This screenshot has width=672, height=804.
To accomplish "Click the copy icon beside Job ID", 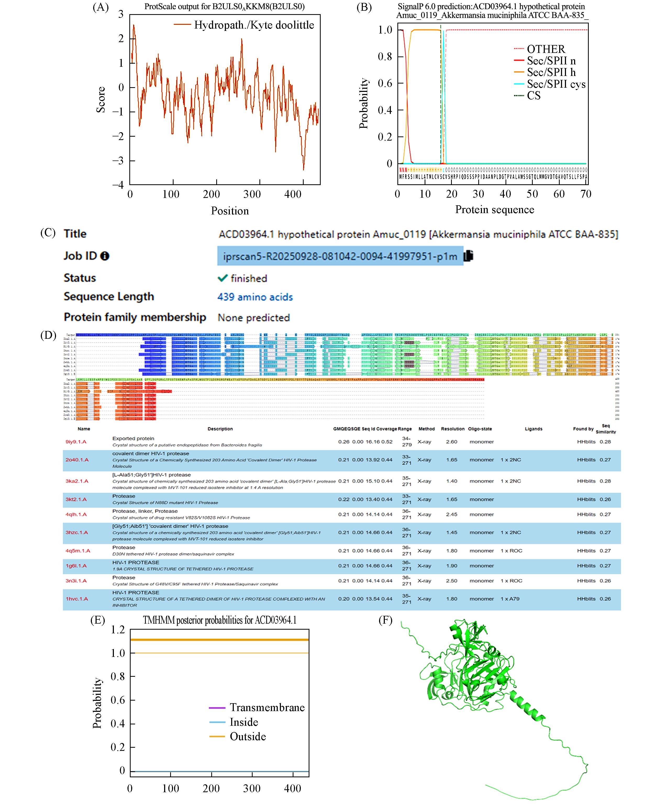I will pyautogui.click(x=468, y=256).
